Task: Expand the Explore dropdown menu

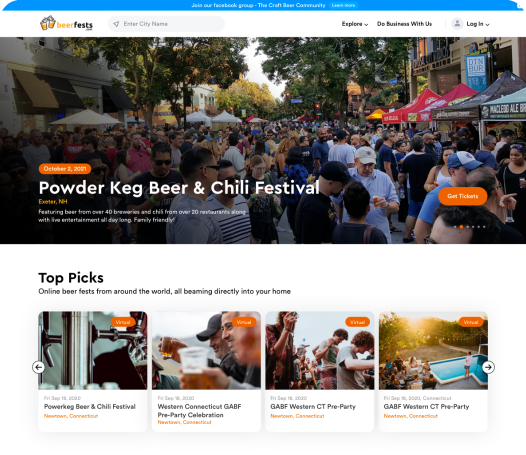Action: click(x=355, y=24)
